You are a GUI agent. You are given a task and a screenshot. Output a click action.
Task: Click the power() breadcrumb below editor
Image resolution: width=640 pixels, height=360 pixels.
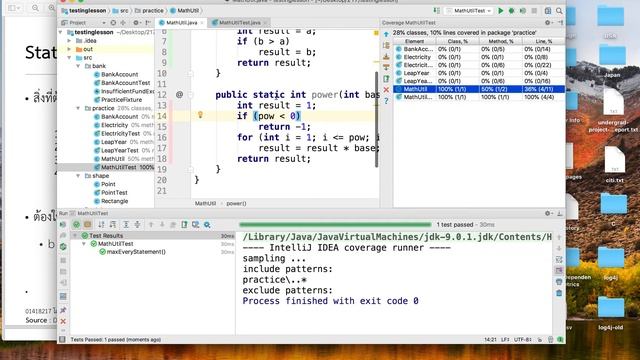(236, 203)
